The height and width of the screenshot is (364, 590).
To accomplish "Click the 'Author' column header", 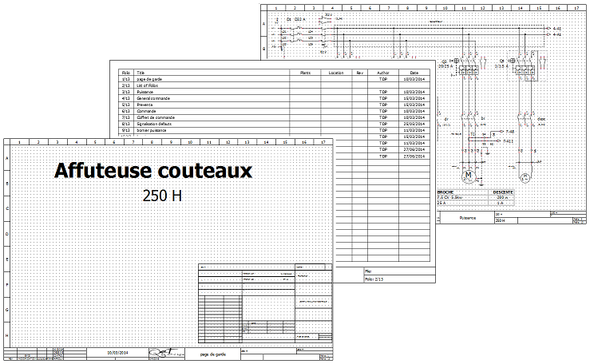I will click(x=382, y=73).
